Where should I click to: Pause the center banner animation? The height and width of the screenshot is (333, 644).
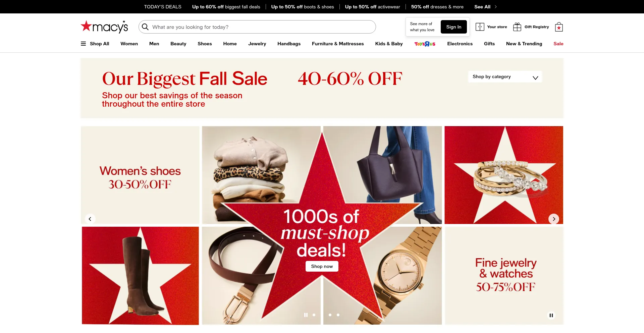tap(306, 315)
